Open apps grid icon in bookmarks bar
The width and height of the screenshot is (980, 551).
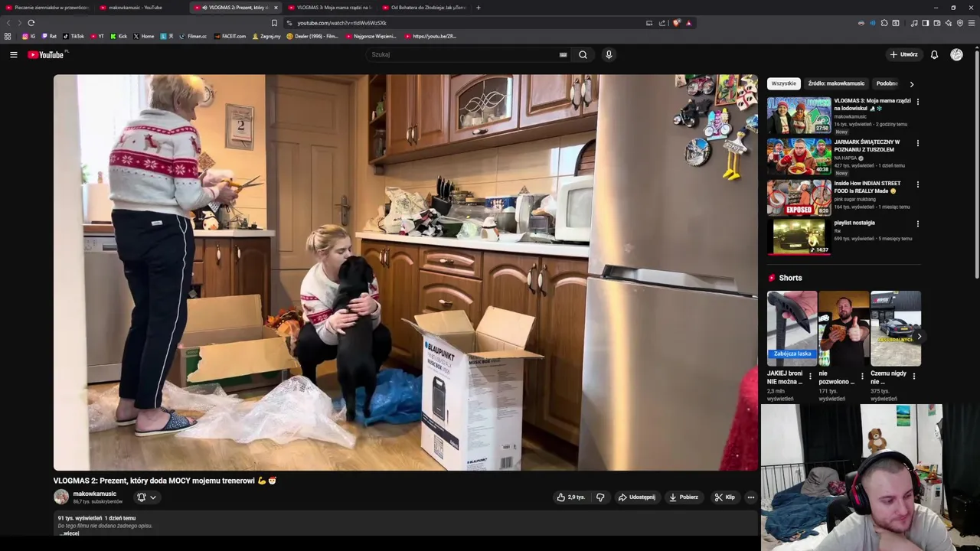[x=8, y=36]
